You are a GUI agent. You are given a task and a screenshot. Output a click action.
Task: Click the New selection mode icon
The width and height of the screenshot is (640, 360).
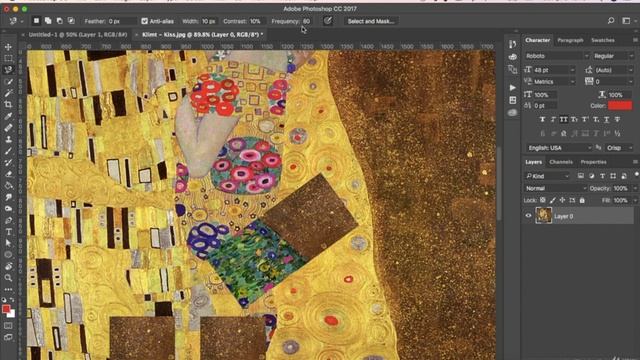point(36,21)
